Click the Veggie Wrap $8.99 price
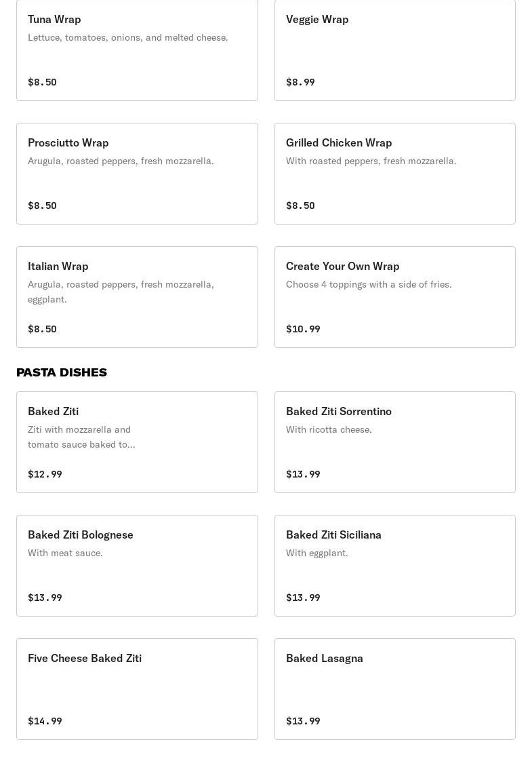Viewport: 532px width, 759px height. (x=300, y=82)
